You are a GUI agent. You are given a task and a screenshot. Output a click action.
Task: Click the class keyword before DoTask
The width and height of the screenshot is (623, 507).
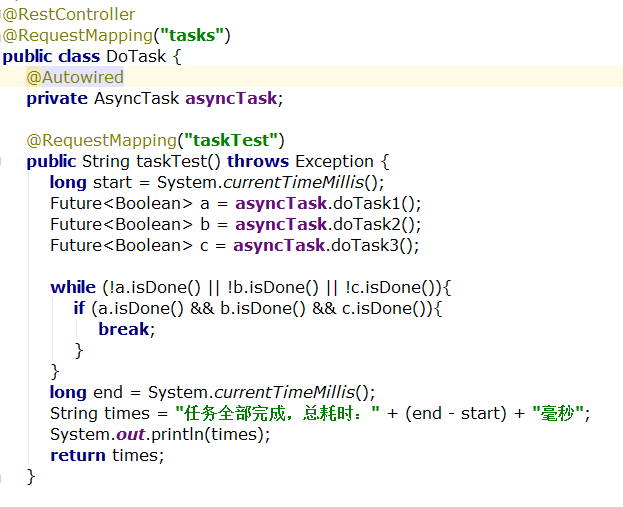point(79,56)
